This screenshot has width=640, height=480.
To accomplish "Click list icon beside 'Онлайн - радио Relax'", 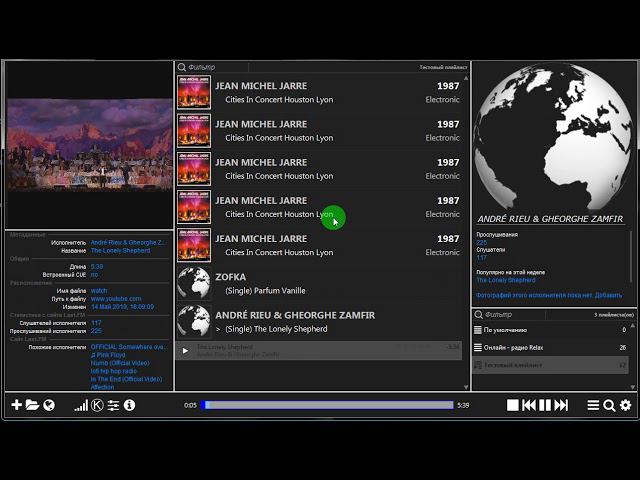I will [x=478, y=347].
